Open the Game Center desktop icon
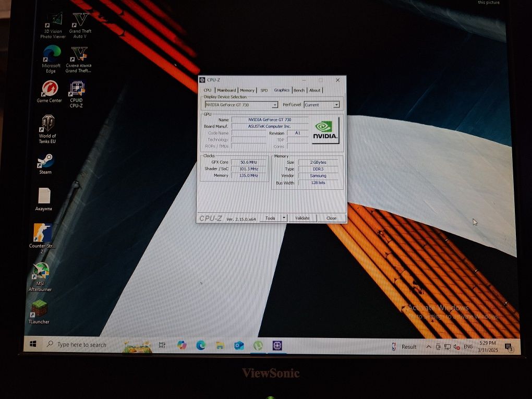The width and height of the screenshot is (532, 399). [x=50, y=92]
